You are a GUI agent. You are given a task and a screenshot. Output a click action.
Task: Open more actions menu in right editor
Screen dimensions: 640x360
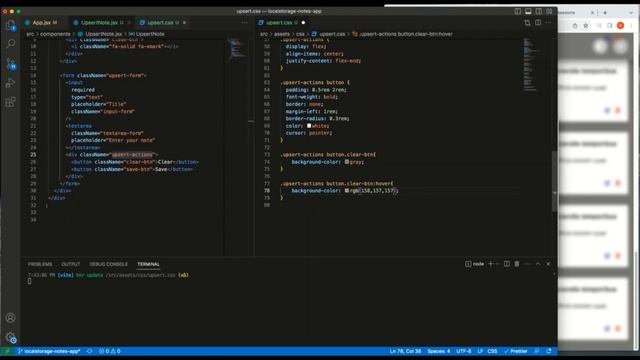click(x=549, y=23)
